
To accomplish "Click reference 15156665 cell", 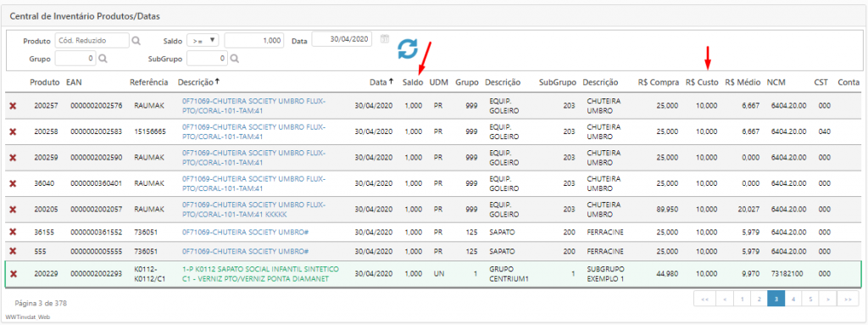I will click(150, 132).
